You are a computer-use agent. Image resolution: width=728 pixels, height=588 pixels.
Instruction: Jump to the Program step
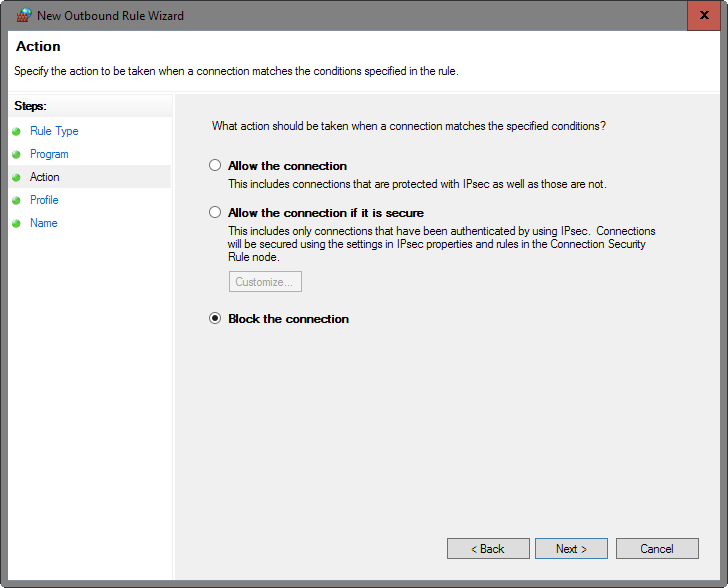pos(49,154)
